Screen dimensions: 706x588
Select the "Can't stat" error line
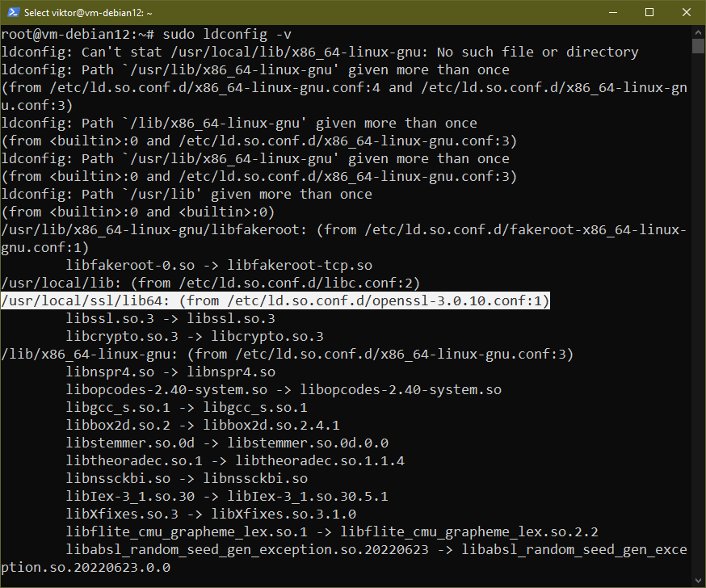pyautogui.click(x=320, y=52)
